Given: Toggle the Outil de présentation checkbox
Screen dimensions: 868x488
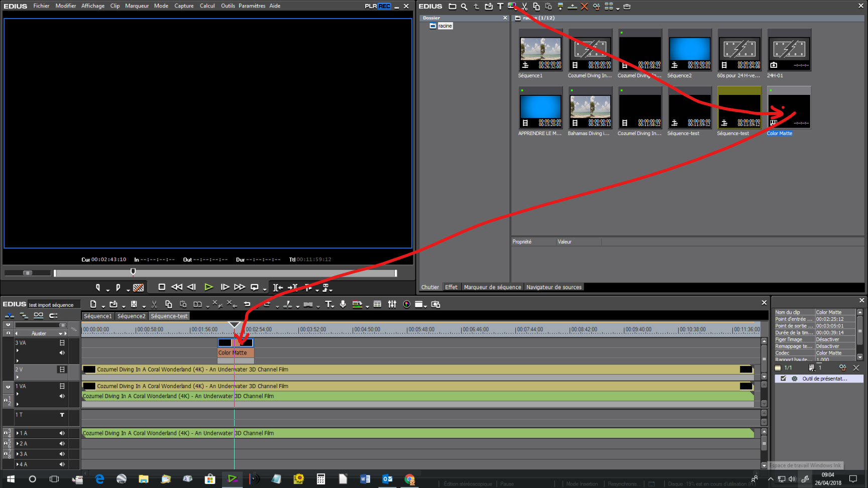Looking at the screenshot, I should [784, 379].
